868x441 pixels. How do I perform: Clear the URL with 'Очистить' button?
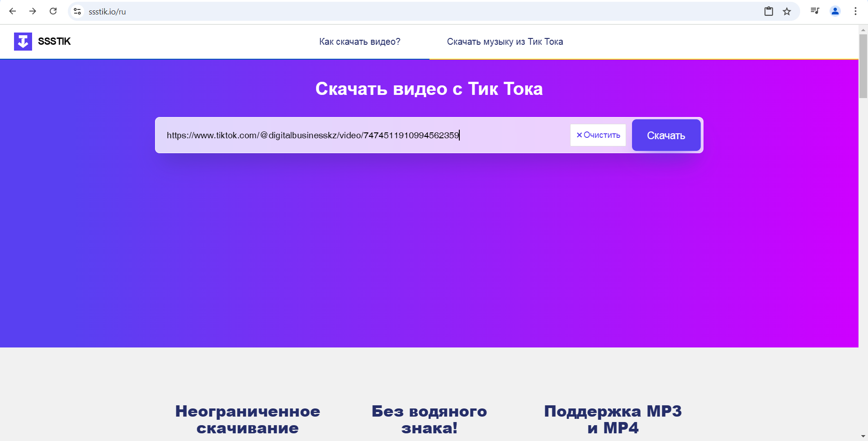[x=598, y=135]
